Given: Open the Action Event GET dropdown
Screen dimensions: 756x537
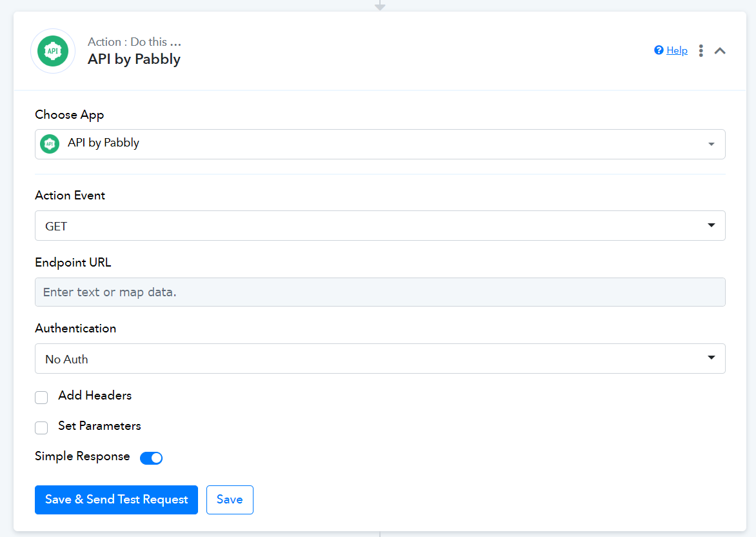Looking at the screenshot, I should point(380,226).
